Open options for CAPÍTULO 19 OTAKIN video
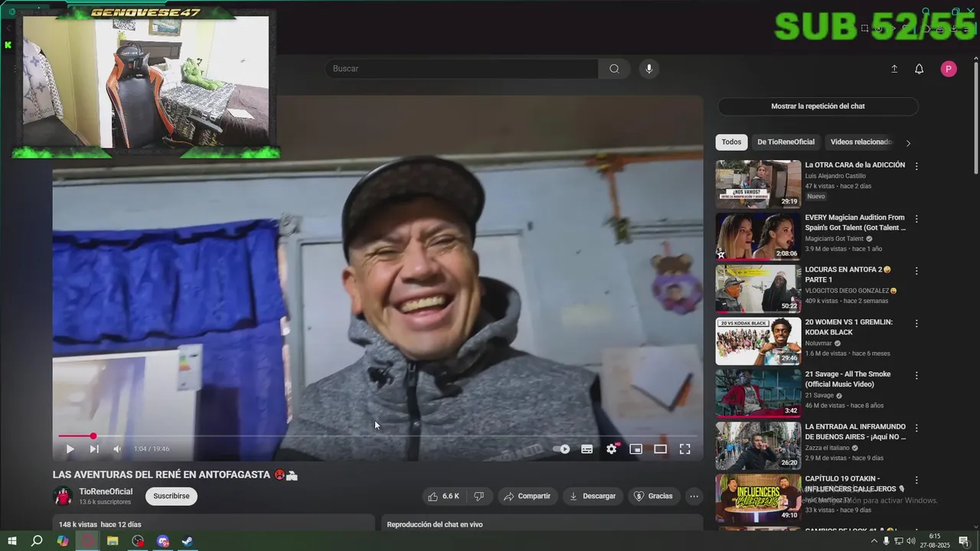 [916, 481]
